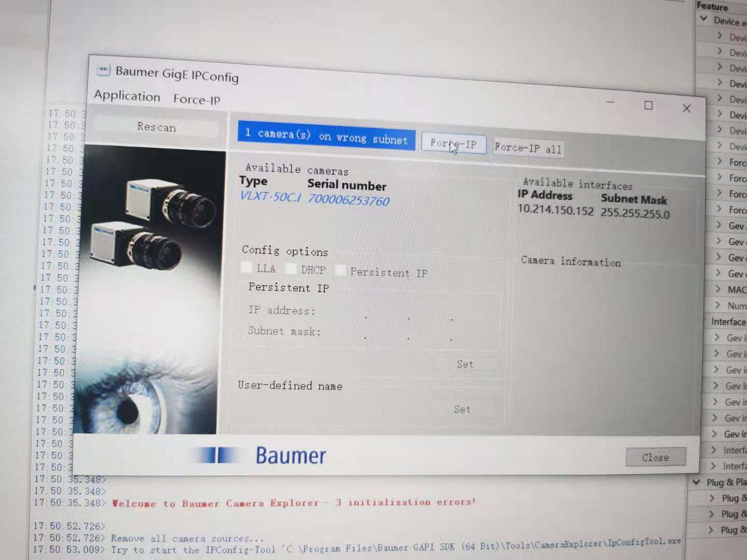Click the Baumer GigE IPConfig title bar icon

[104, 70]
